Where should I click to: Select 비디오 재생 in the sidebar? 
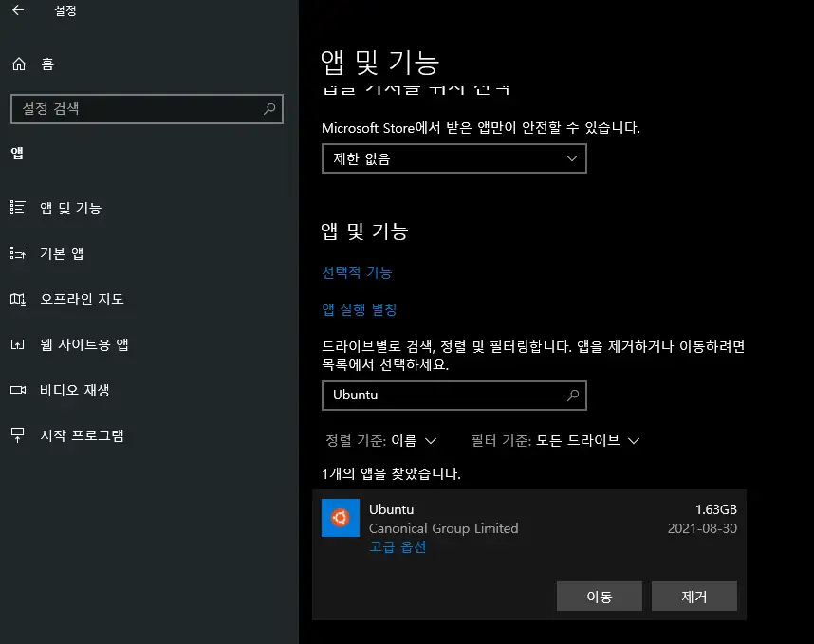pos(75,390)
